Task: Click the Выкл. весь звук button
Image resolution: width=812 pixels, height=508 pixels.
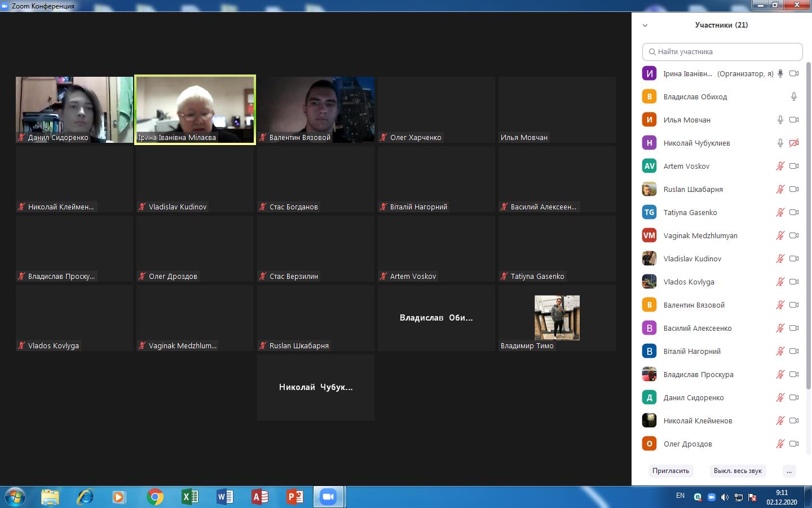Action: click(x=738, y=471)
